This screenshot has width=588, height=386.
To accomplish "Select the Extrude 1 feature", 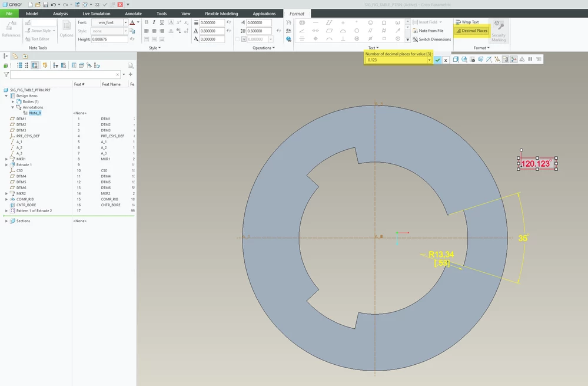I will pos(24,164).
